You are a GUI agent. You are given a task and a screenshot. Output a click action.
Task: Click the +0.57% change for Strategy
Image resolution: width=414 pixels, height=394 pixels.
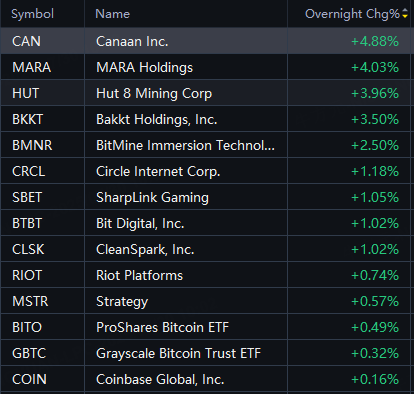375,301
